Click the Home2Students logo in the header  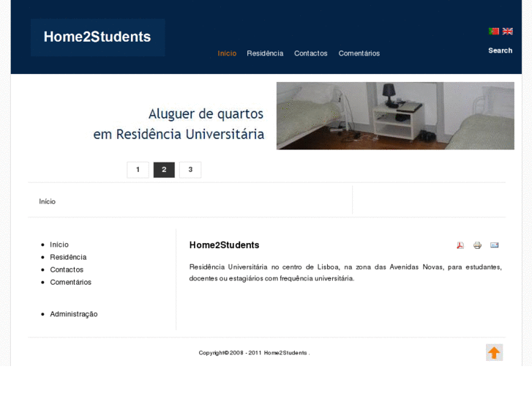(x=97, y=37)
